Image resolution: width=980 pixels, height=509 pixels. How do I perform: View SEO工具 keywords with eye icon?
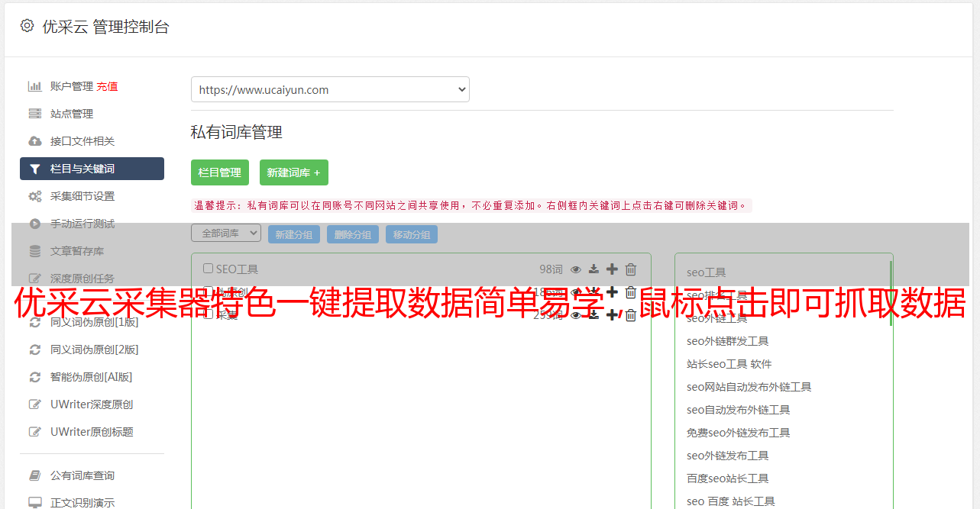click(x=576, y=269)
